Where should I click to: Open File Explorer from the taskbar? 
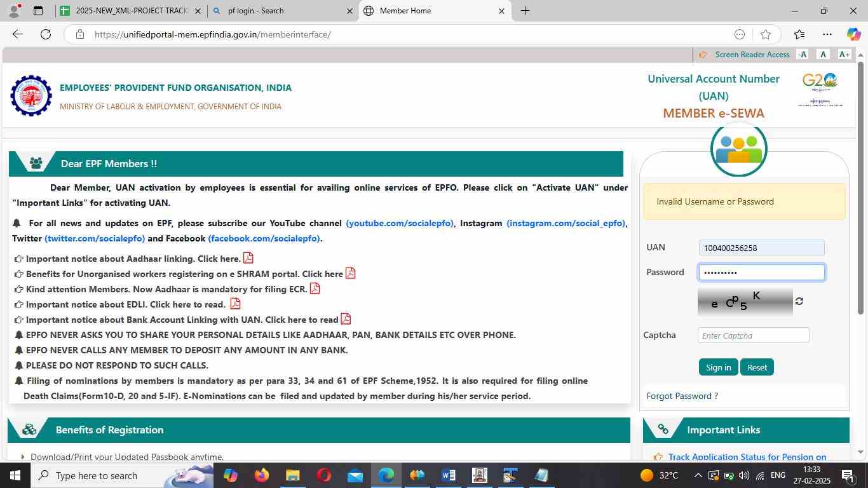coord(292,475)
